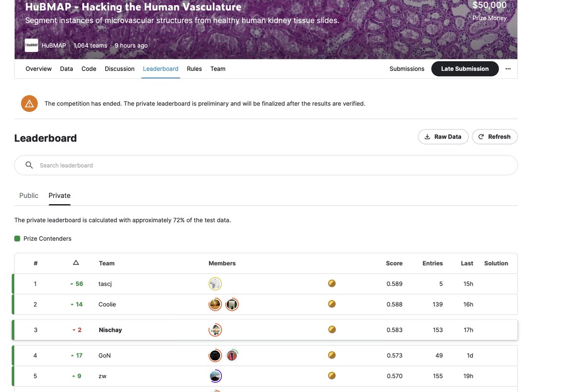Viewport: 574px width, 392px height.
Task: Click the Late Submission button
Action: [465, 69]
